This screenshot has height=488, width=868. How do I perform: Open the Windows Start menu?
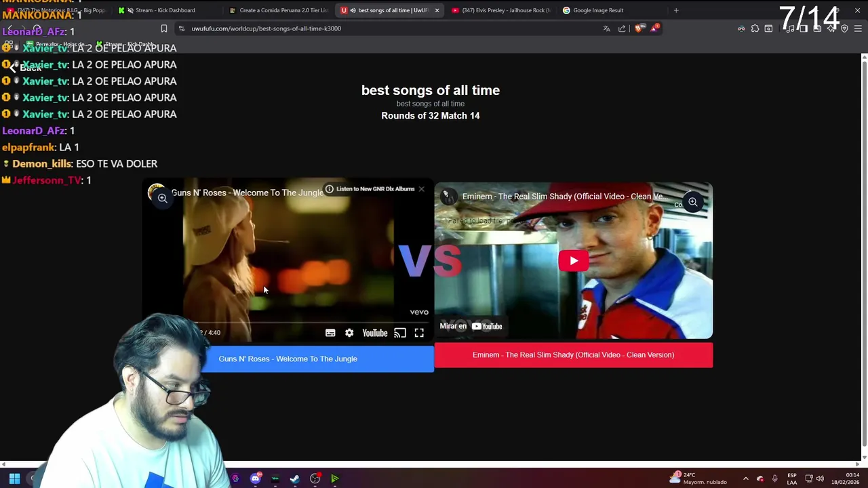click(14, 479)
